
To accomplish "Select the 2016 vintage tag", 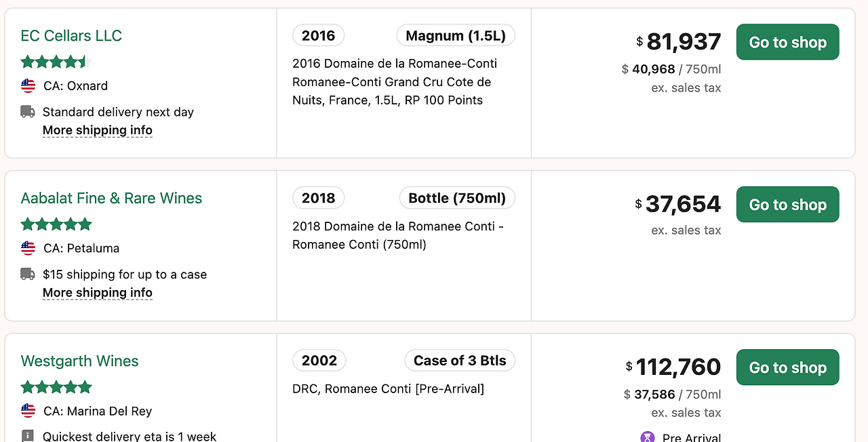I will coord(318,35).
